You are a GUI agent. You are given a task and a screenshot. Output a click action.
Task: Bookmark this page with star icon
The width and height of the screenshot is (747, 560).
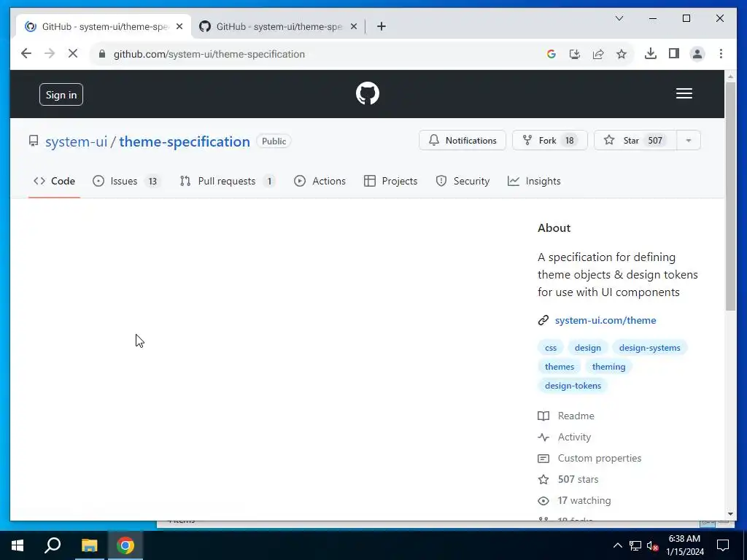[x=622, y=54]
